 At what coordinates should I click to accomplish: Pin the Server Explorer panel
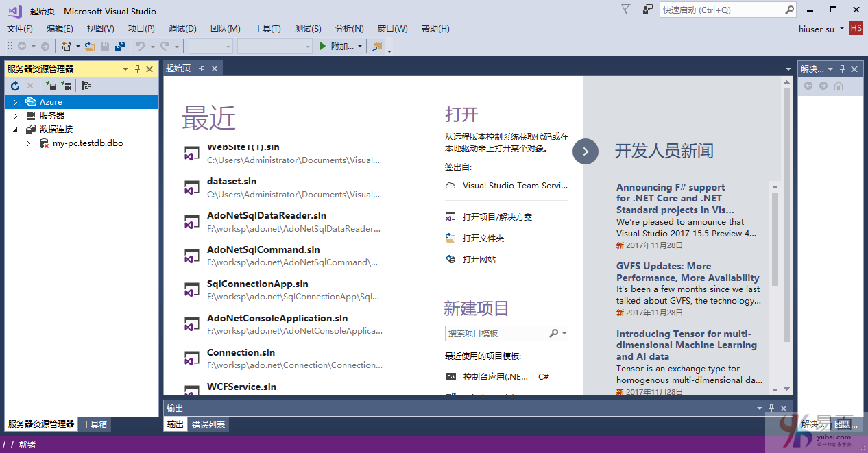tap(138, 69)
